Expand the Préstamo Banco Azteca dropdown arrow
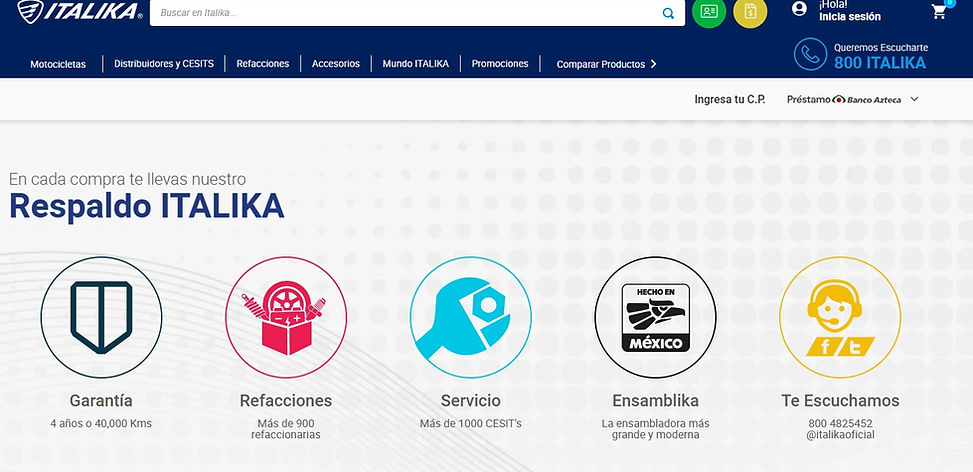This screenshot has width=973, height=472. coord(914,99)
